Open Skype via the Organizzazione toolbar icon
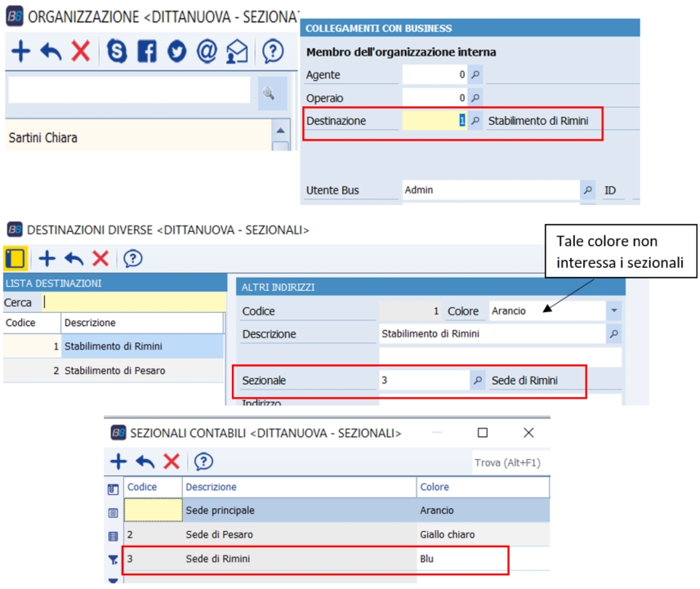Screen dimensions: 700x589 (117, 51)
